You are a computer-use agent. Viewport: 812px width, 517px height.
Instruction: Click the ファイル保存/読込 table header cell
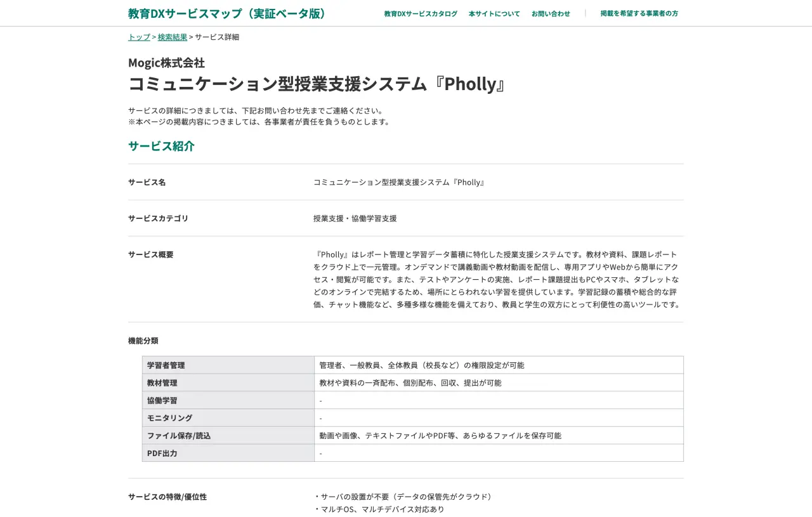[228, 435]
